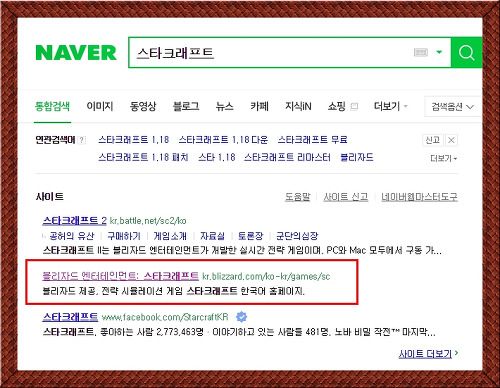Open the 블로그 tab

point(186,106)
